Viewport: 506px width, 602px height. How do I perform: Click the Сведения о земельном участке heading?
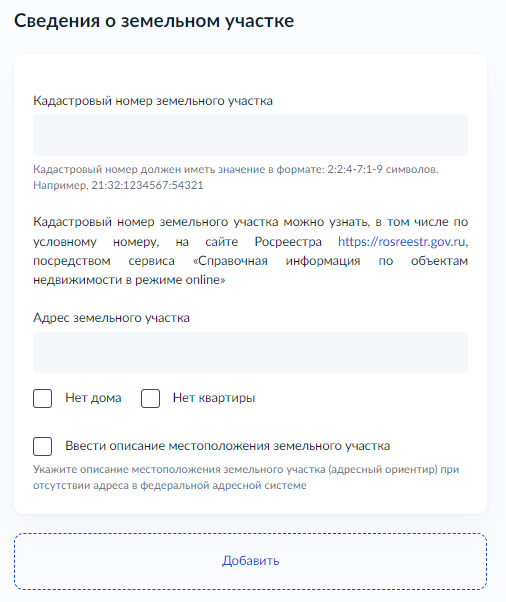pyautogui.click(x=154, y=21)
